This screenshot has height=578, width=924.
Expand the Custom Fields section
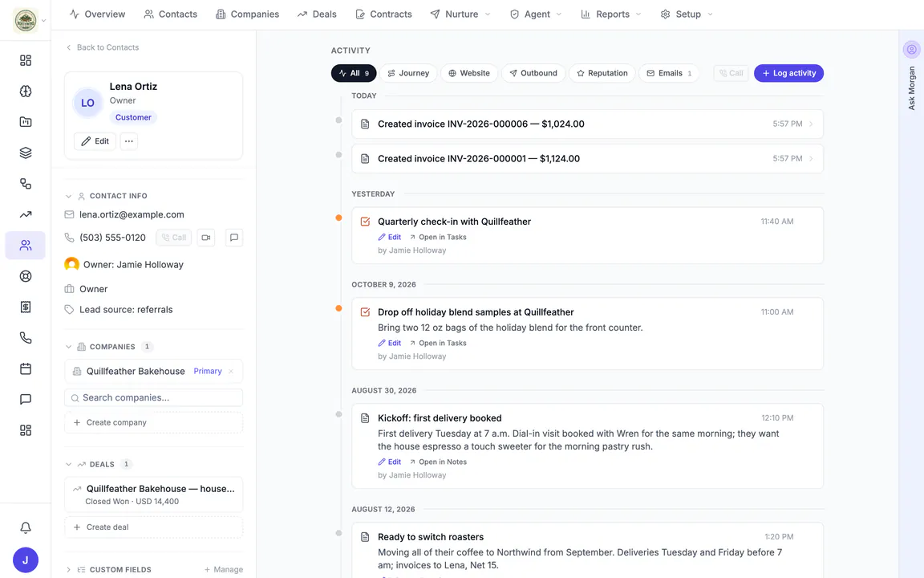[68, 570]
